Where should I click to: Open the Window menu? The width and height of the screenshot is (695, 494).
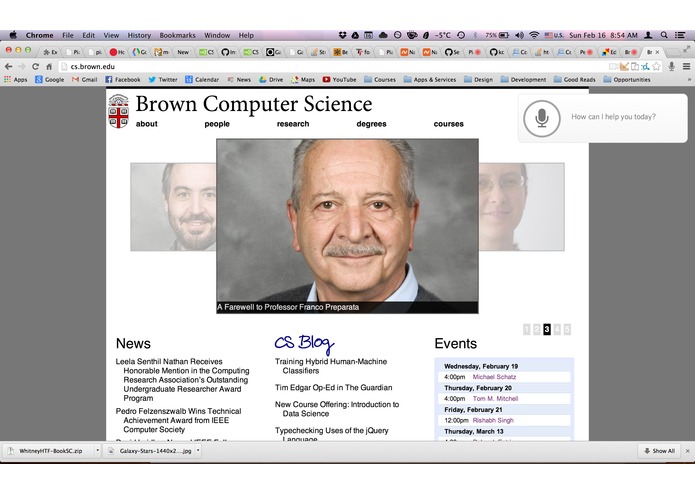[217, 35]
